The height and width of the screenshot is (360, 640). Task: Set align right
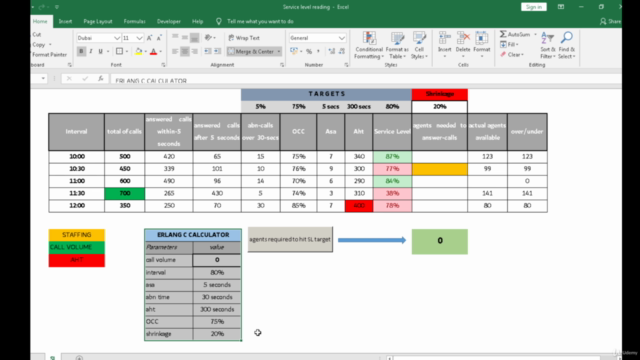pos(195,51)
